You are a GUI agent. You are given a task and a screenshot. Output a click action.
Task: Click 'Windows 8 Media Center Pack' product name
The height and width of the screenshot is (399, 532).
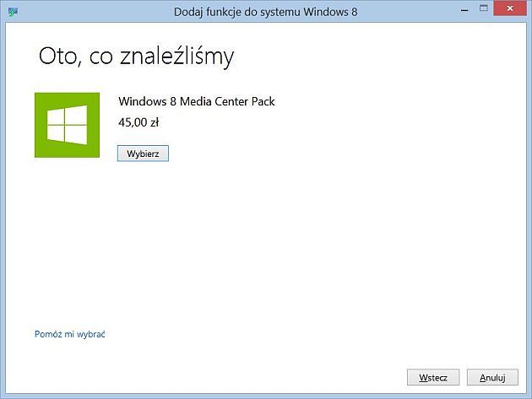[x=197, y=101]
